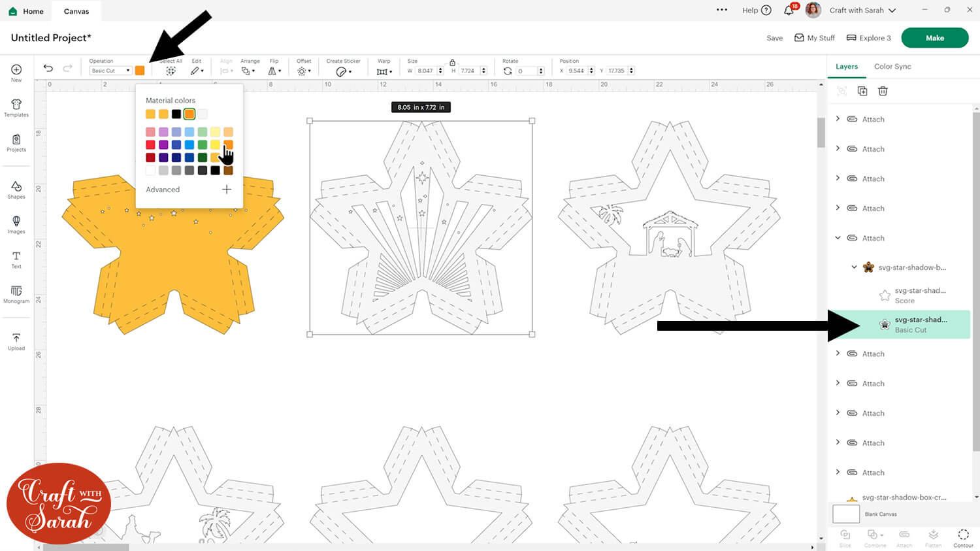
Task: Choose the bright green swatch in the palette
Action: pyautogui.click(x=203, y=145)
